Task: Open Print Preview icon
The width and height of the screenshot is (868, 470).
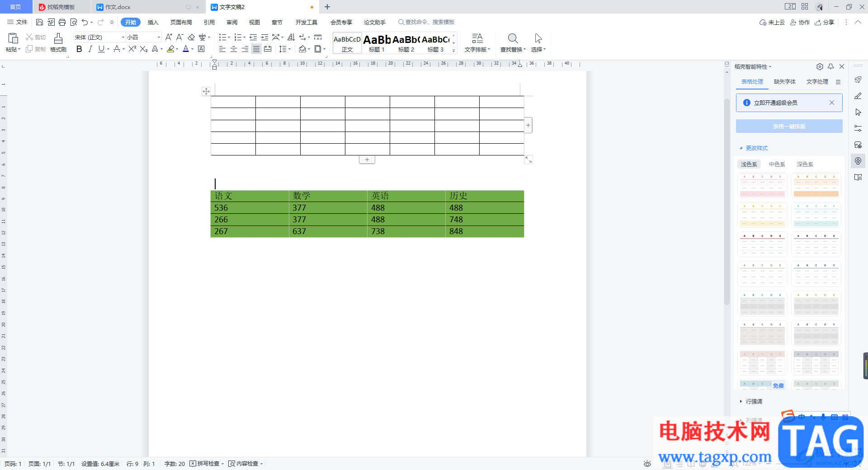Action: [73, 22]
